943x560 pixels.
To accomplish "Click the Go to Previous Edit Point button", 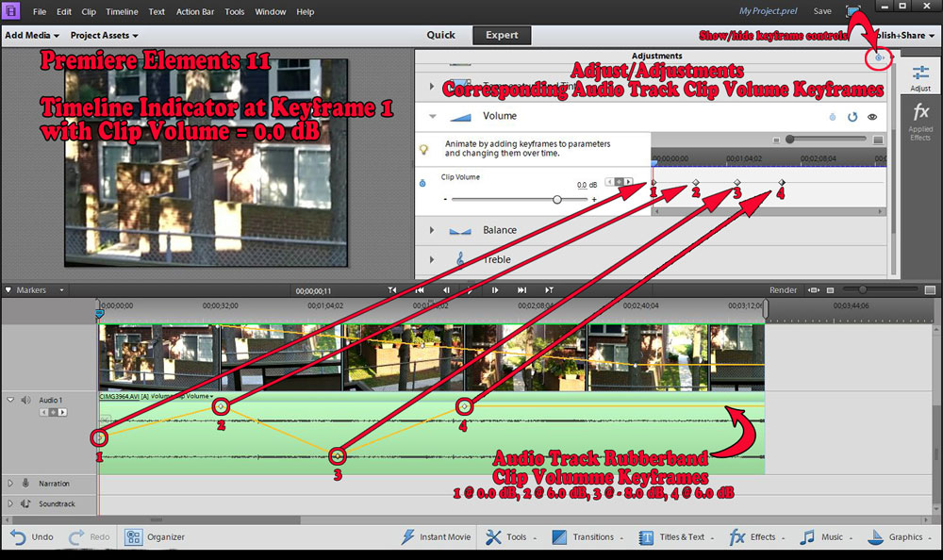I will 392,290.
